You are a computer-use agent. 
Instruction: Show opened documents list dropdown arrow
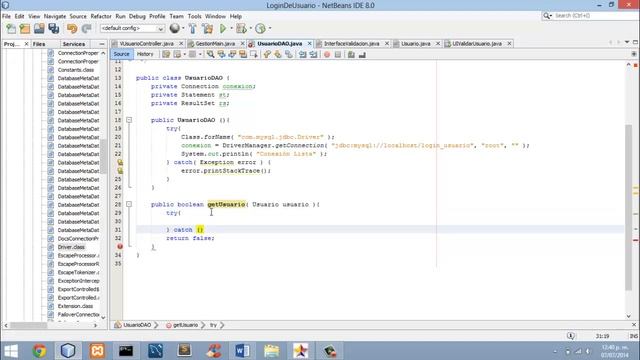(x=627, y=42)
